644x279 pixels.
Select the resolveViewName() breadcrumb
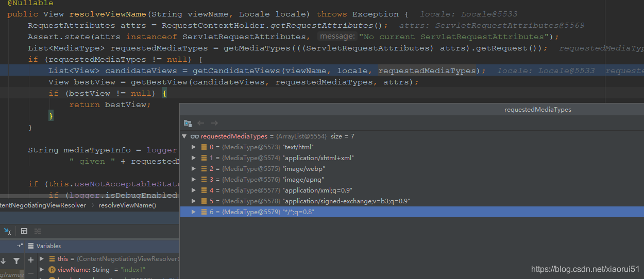[x=127, y=205]
